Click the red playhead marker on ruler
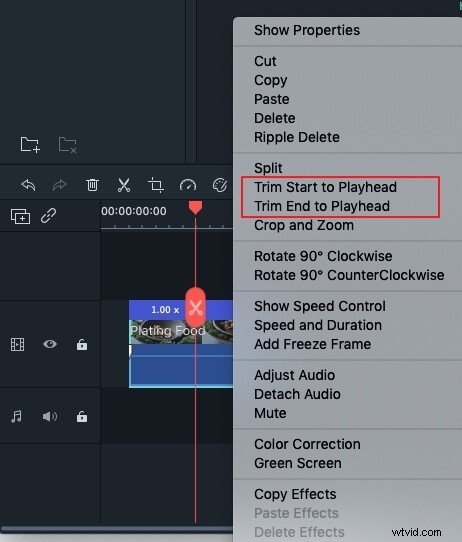Screen dimensions: 462x542 pos(195,208)
